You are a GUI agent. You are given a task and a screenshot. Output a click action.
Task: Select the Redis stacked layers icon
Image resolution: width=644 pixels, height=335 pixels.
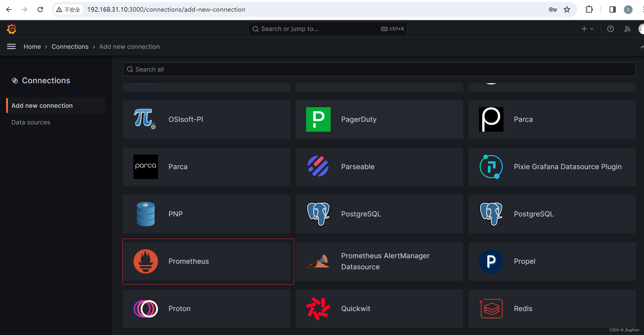pyautogui.click(x=491, y=309)
